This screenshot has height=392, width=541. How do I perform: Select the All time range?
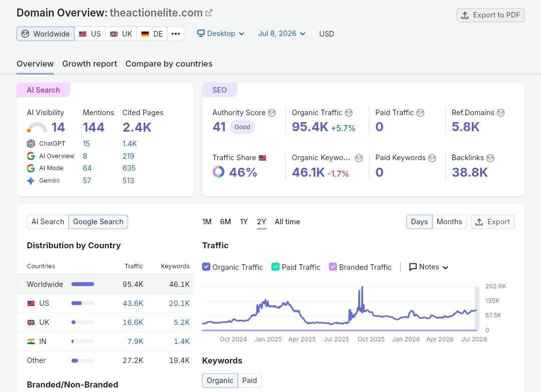point(288,222)
